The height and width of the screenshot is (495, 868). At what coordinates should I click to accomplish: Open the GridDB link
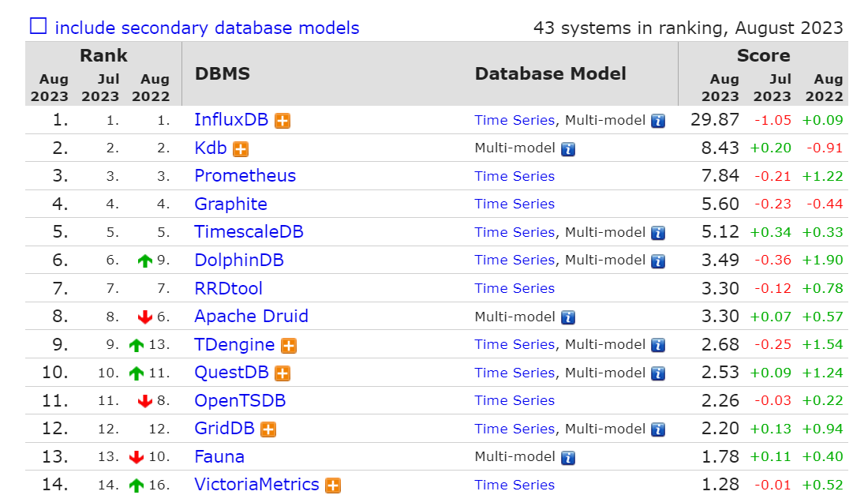pyautogui.click(x=224, y=428)
